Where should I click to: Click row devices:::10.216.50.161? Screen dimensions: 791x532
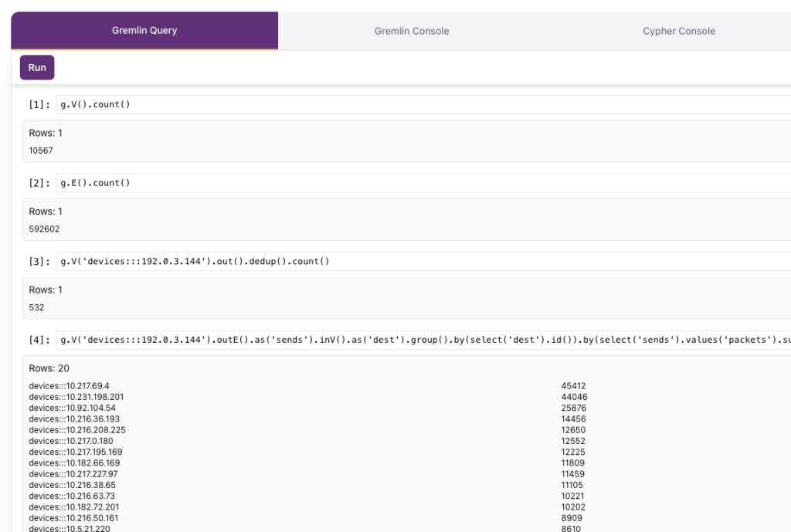pyautogui.click(x=73, y=518)
